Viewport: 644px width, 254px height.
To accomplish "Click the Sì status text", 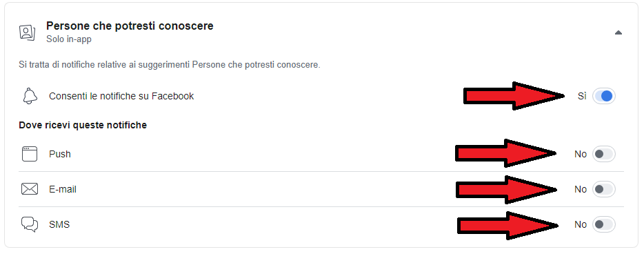I will click(x=581, y=96).
